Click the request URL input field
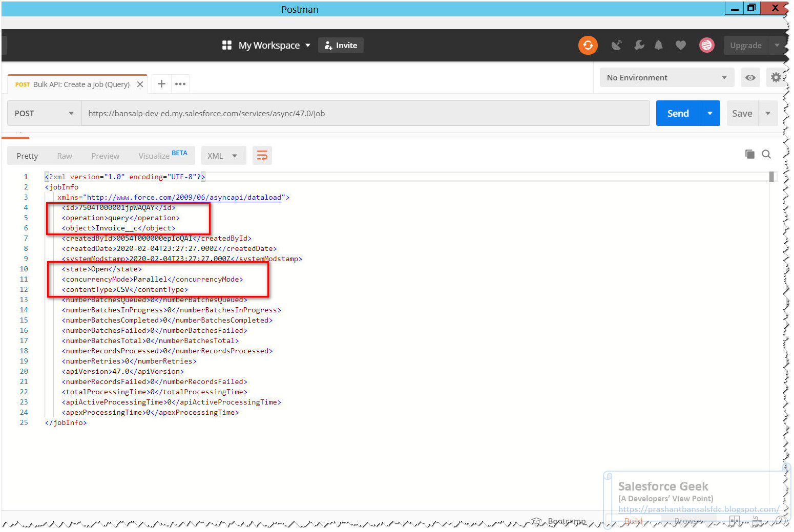The image size is (794, 532). 366,113
